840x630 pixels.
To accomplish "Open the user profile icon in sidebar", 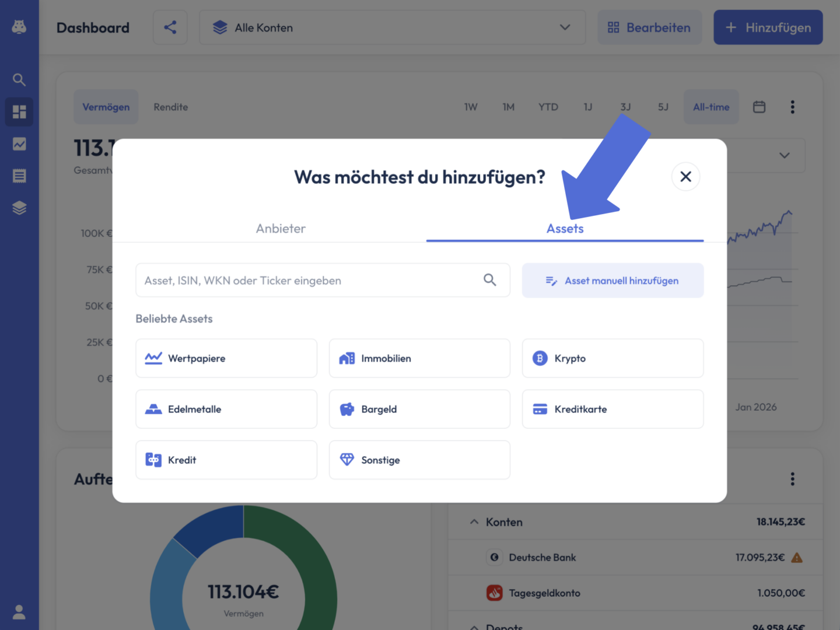I will [x=19, y=612].
